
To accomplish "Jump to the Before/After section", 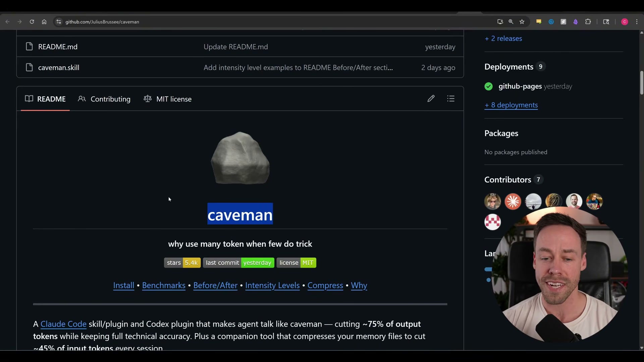I will [x=215, y=285].
